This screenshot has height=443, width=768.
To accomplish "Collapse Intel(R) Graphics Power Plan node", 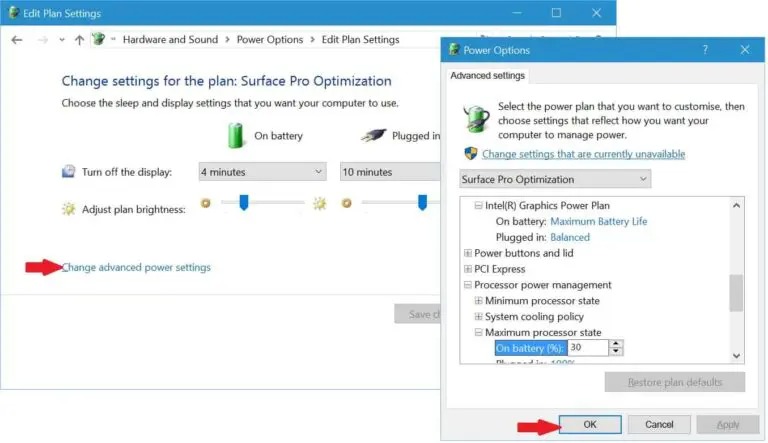I will click(x=479, y=206).
